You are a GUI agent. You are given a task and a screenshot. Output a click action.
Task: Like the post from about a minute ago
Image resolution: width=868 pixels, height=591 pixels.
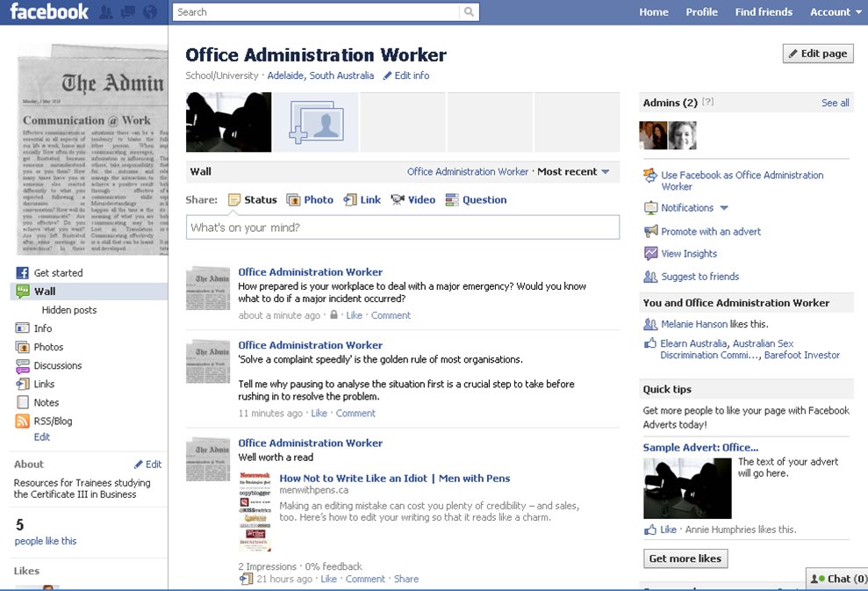[355, 315]
